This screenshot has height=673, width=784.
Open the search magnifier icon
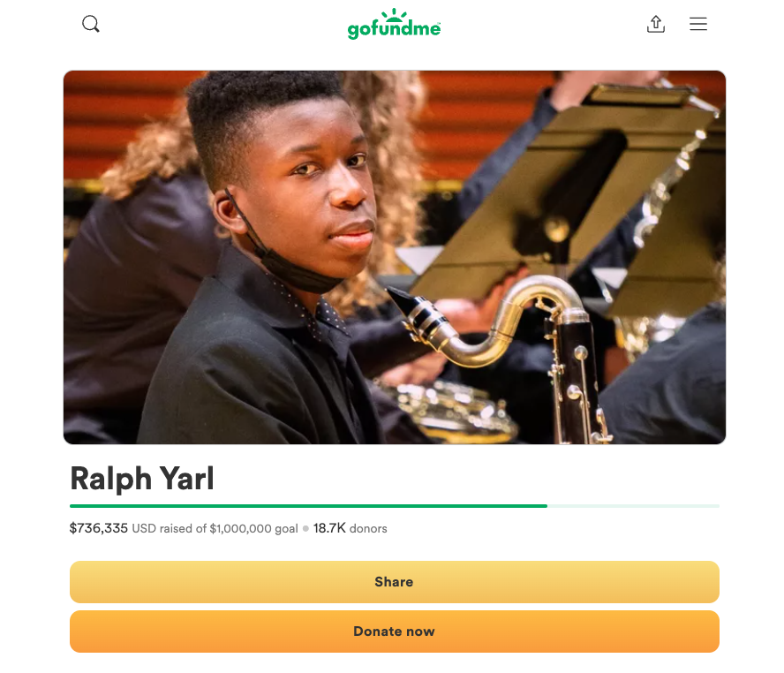click(x=91, y=24)
